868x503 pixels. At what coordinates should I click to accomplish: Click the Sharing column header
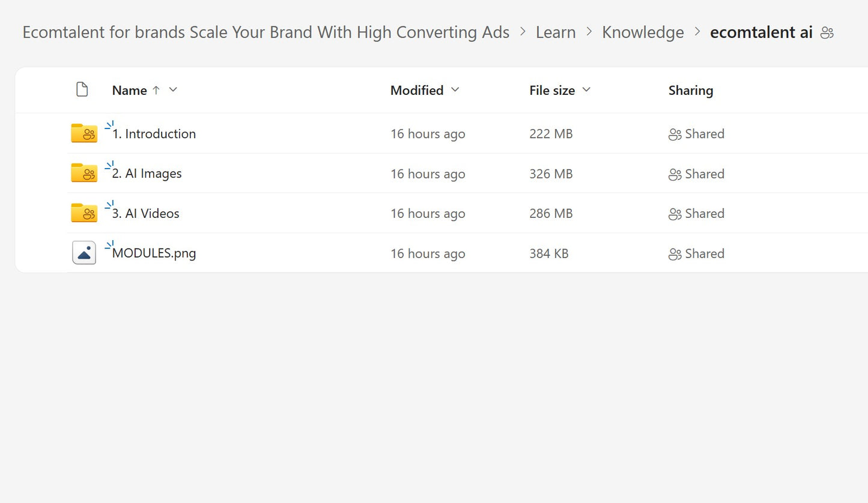(691, 90)
